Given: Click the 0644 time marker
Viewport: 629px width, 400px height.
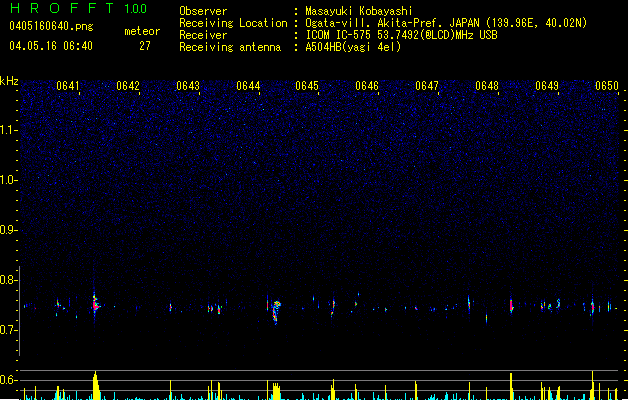Looking at the screenshot, I should [248, 86].
